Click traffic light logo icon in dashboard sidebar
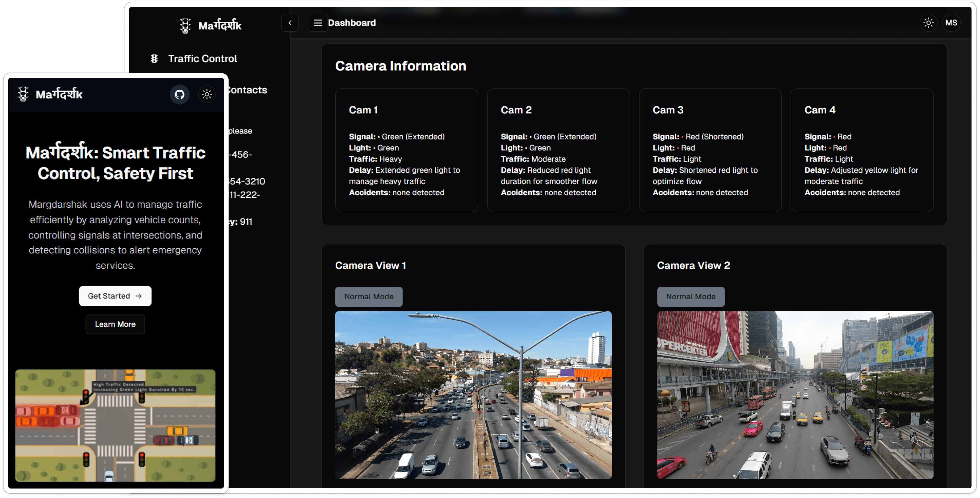Image resolution: width=980 pixels, height=498 pixels. click(185, 26)
